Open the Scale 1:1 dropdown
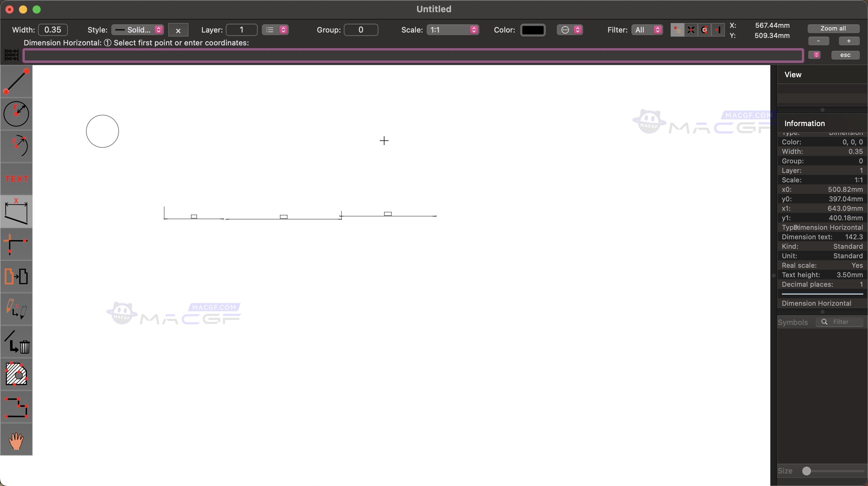Image resolution: width=868 pixels, height=486 pixels. [453, 30]
